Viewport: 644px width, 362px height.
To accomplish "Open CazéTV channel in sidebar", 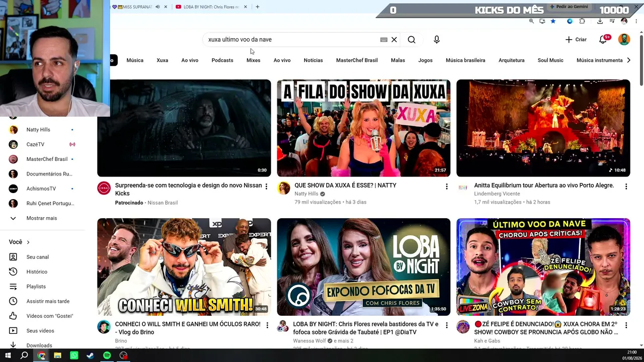I will pos(42,144).
